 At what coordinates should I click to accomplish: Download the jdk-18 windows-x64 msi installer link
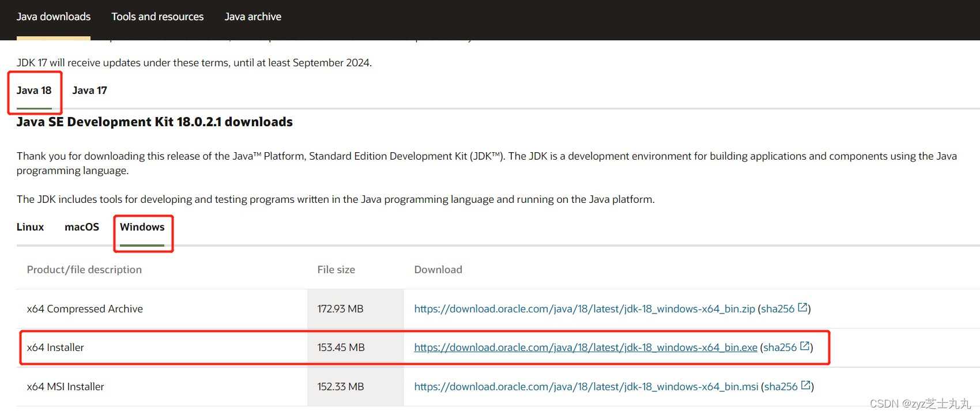point(586,387)
